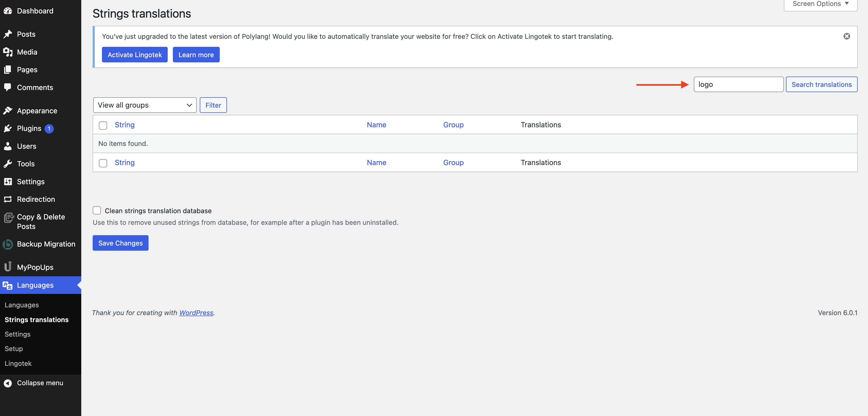Image resolution: width=868 pixels, height=416 pixels.
Task: Expand the Screen Options panel
Action: tap(820, 4)
